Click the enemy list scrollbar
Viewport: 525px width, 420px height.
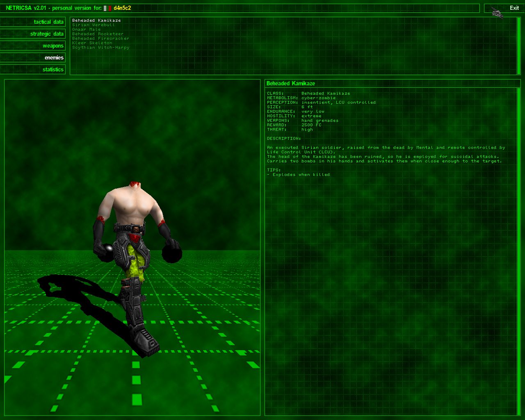tap(519, 46)
